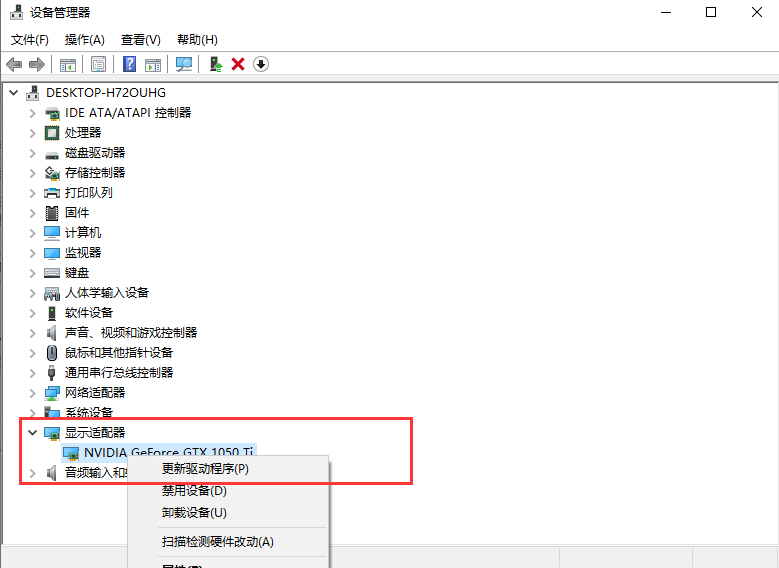Click the back arrow in toolbar

point(14,64)
